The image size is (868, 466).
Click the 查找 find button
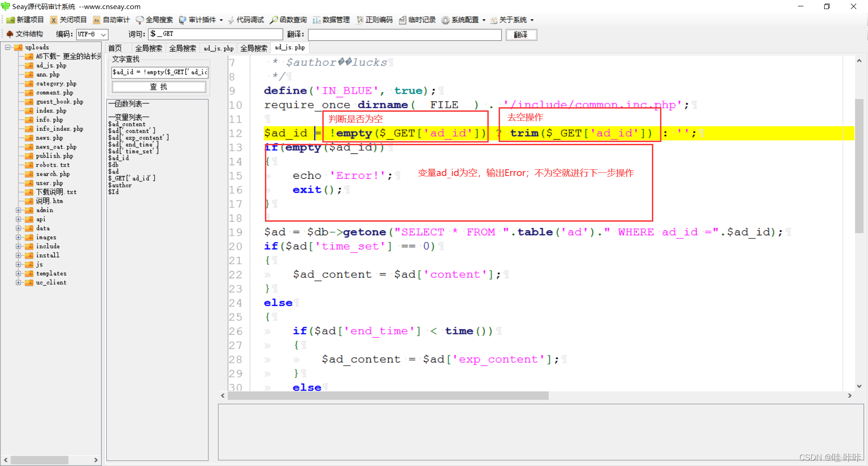[x=159, y=86]
